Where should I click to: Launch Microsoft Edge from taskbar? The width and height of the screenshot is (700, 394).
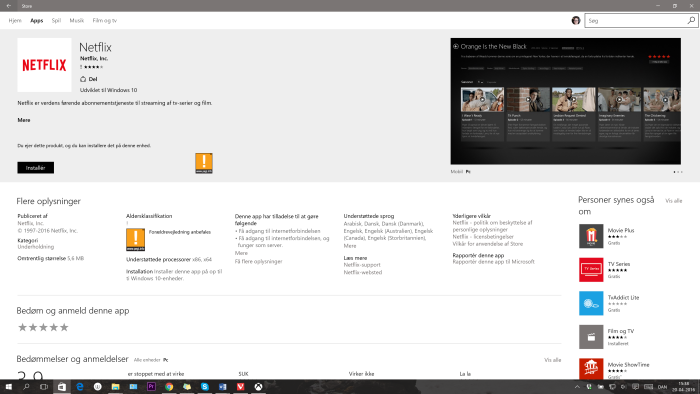click(79, 386)
